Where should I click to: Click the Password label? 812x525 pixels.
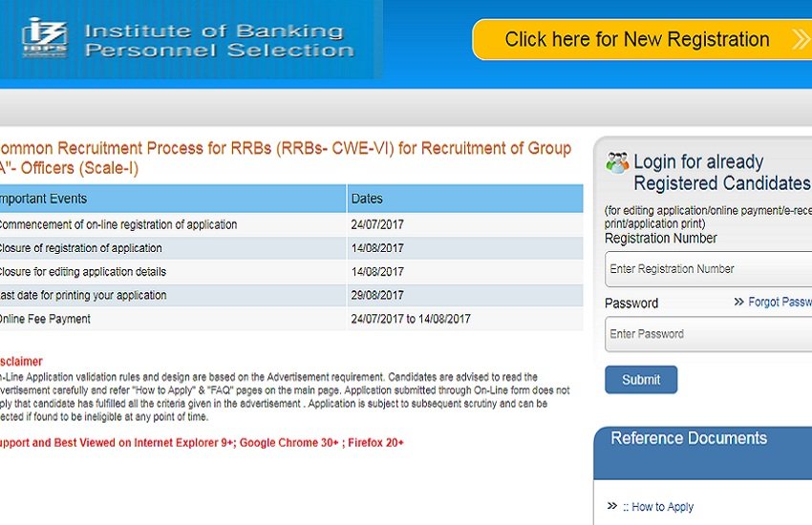[x=631, y=304]
